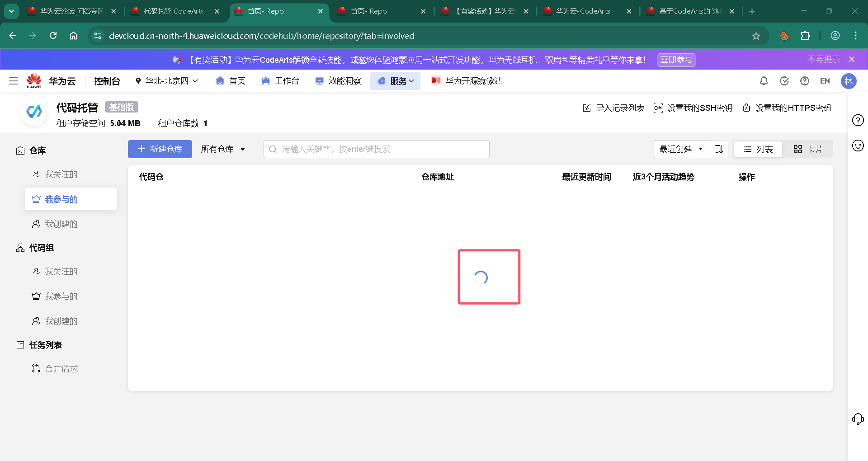Reload the page
The height and width of the screenshot is (461, 868).
53,36
